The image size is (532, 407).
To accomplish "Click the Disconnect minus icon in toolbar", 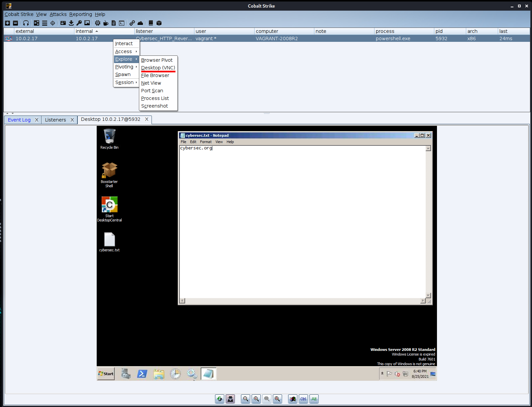I will point(15,23).
